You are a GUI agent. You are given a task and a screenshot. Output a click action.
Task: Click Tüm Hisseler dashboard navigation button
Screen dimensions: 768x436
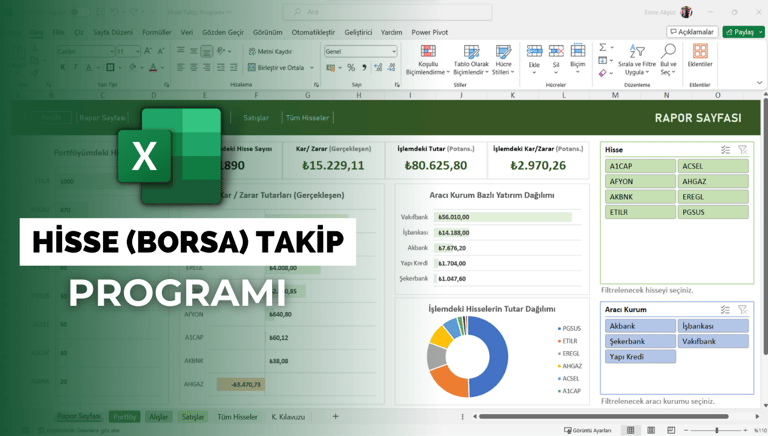(x=308, y=118)
